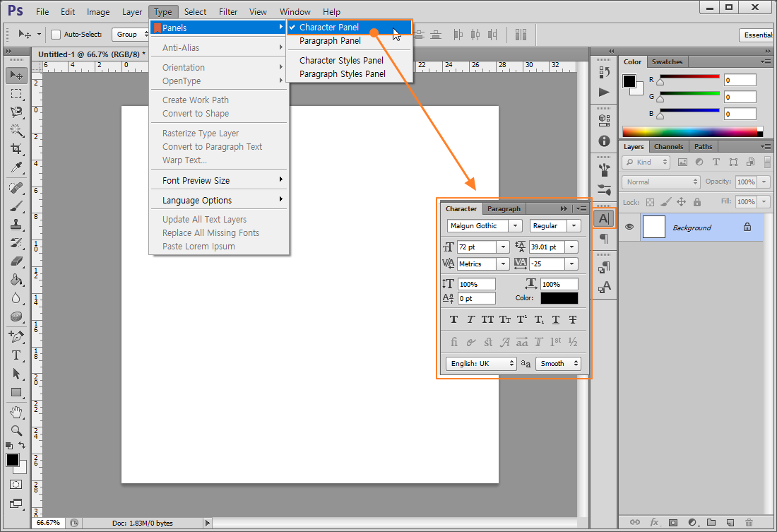The image size is (777, 532).
Task: Add a layer style fx icon
Action: click(x=654, y=522)
